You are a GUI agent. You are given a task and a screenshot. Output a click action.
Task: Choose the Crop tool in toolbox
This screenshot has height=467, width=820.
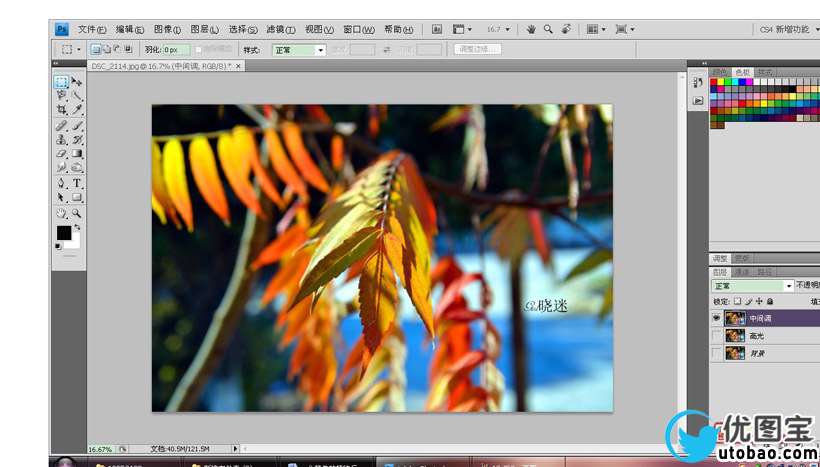[61, 110]
